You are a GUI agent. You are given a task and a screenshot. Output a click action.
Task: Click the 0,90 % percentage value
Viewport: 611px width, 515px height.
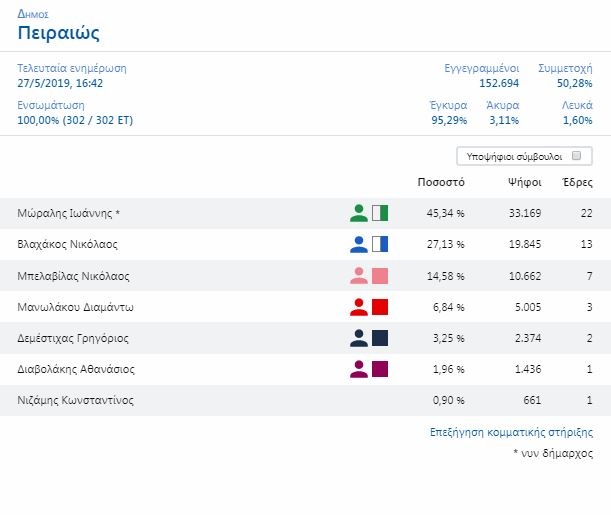click(x=449, y=400)
